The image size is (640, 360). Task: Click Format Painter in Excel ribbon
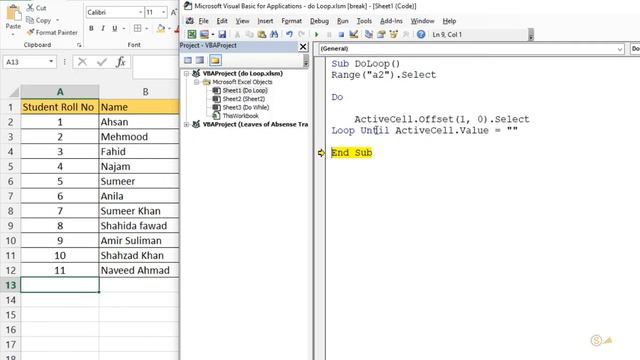tap(52, 32)
